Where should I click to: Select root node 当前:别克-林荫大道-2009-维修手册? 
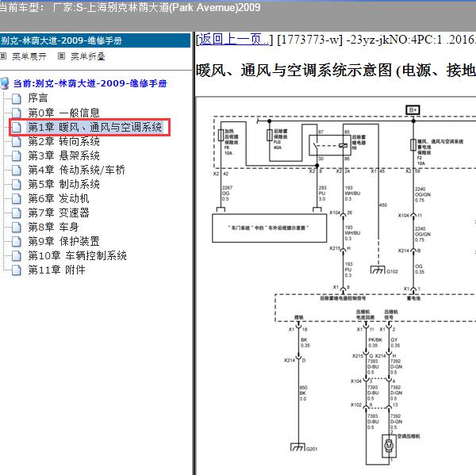pos(90,83)
